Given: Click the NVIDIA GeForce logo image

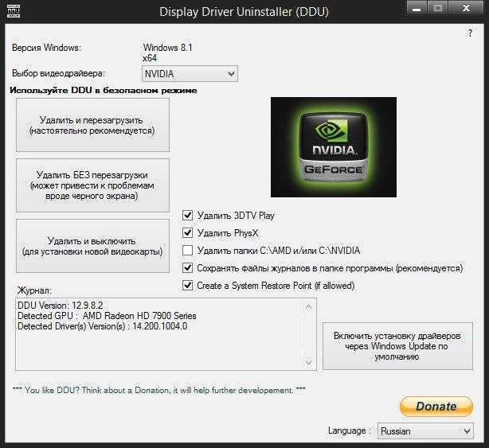Looking at the screenshot, I should point(334,147).
